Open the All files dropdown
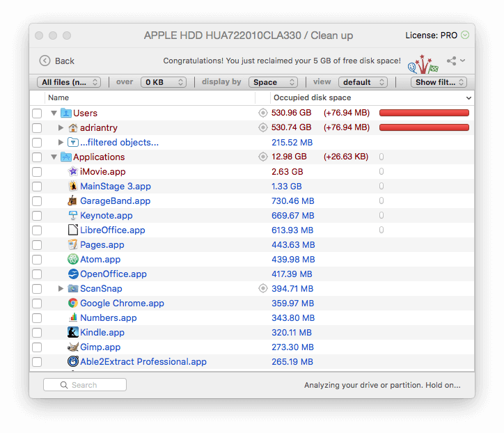 click(x=69, y=82)
